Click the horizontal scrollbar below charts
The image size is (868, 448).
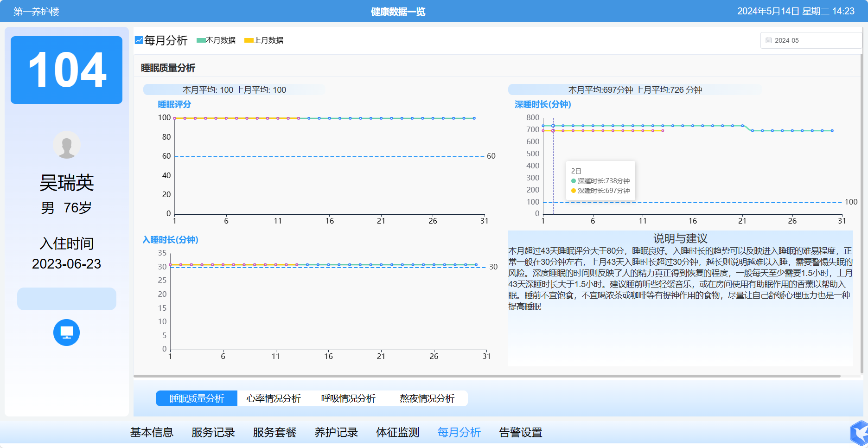[487, 376]
